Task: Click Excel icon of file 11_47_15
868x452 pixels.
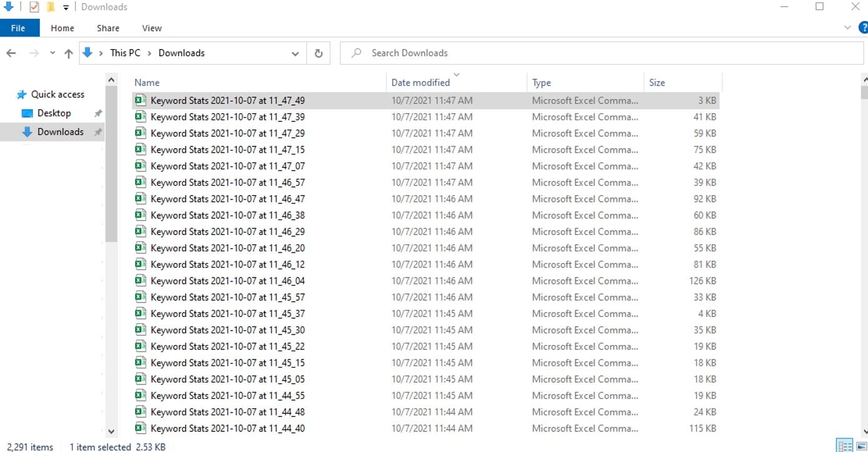Action: click(x=141, y=149)
